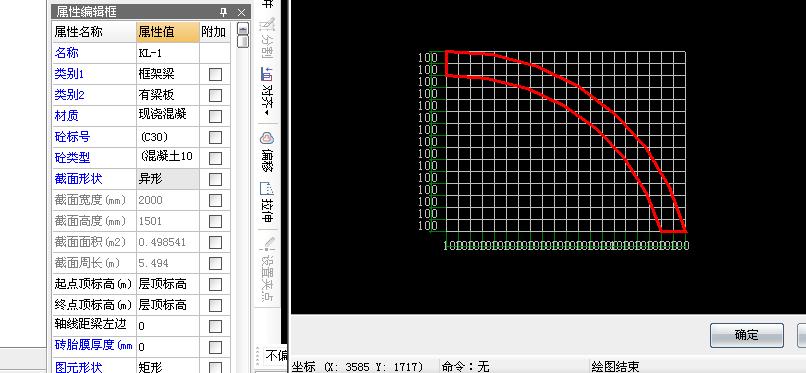Select the 不偏 option at bottom
This screenshot has width=806, height=373.
[x=276, y=355]
